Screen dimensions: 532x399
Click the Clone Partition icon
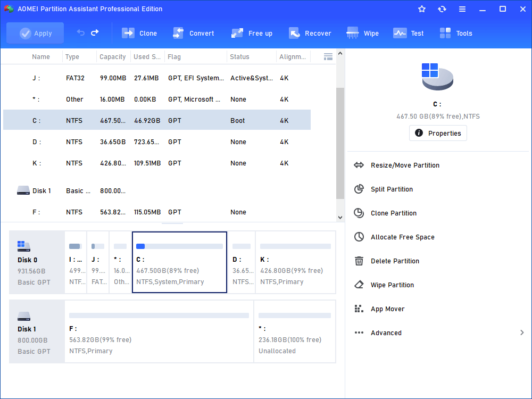[359, 213]
